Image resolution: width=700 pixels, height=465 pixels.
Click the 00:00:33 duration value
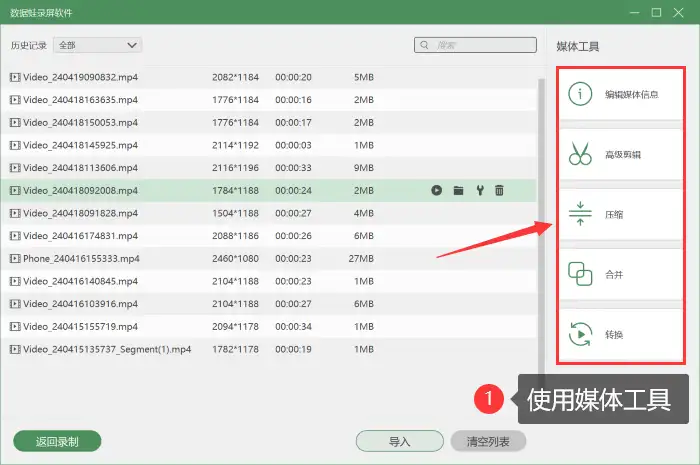(293, 168)
